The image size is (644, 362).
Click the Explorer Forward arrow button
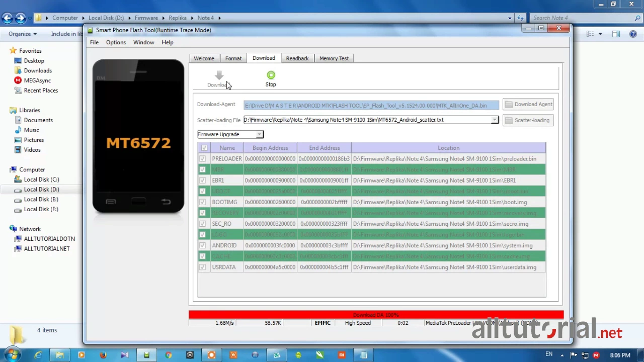tap(20, 18)
